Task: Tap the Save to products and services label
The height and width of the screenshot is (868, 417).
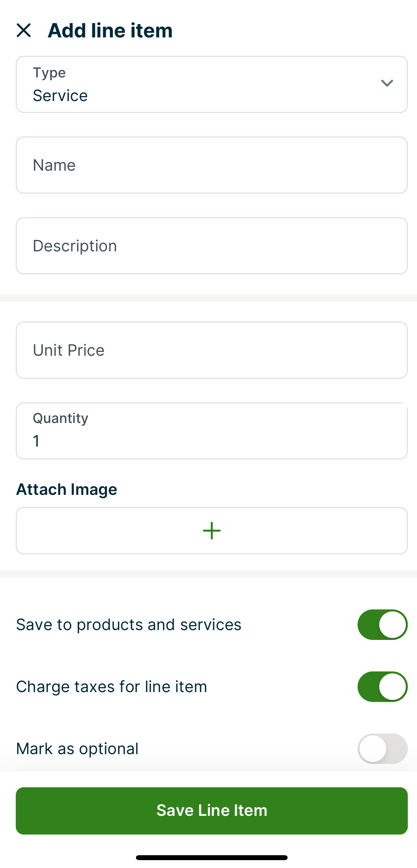Action: click(129, 625)
